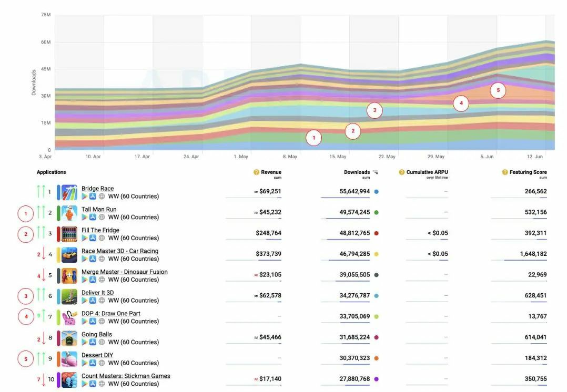Click the Applications column header
Viewport: 567px width, 392px height.
tap(52, 172)
